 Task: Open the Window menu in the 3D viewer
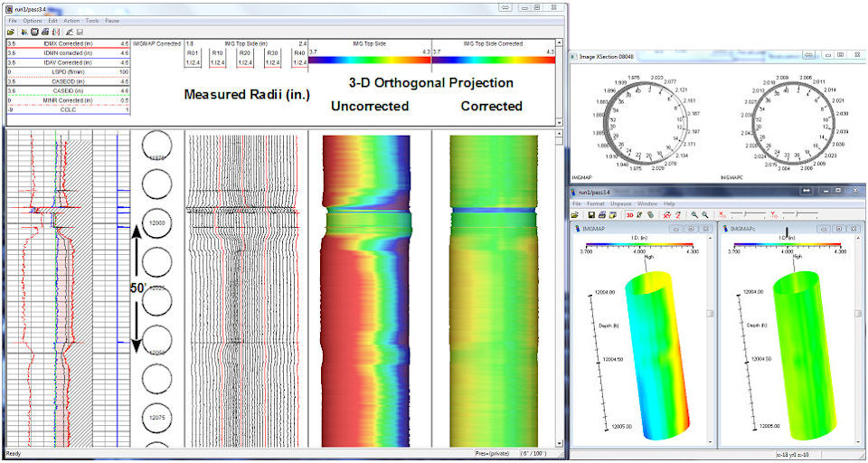pos(646,203)
